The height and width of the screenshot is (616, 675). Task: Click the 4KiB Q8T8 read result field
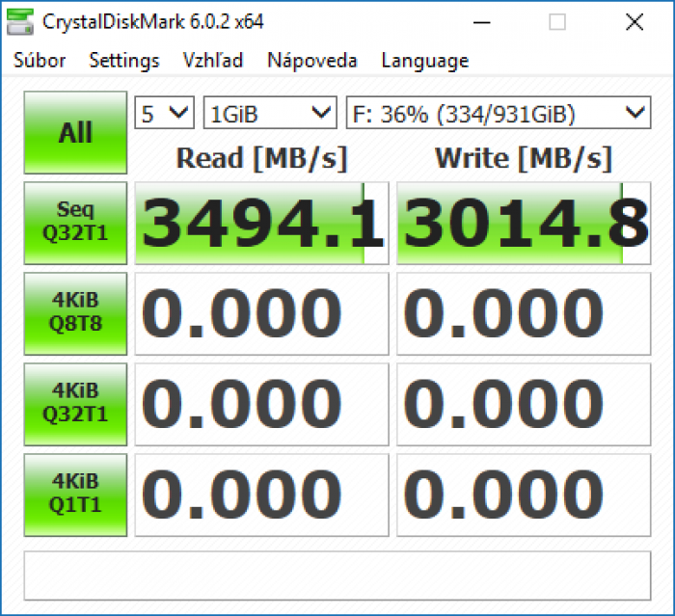pyautogui.click(x=261, y=313)
